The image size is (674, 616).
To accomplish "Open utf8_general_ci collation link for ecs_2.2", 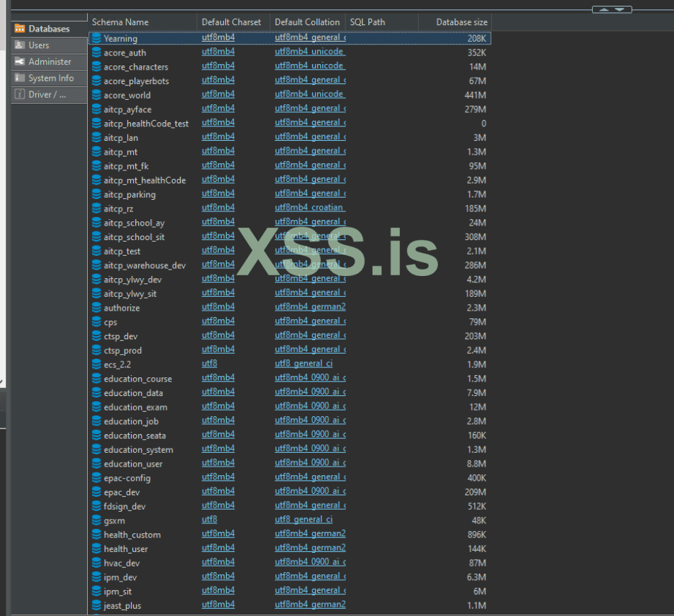I will (x=303, y=364).
